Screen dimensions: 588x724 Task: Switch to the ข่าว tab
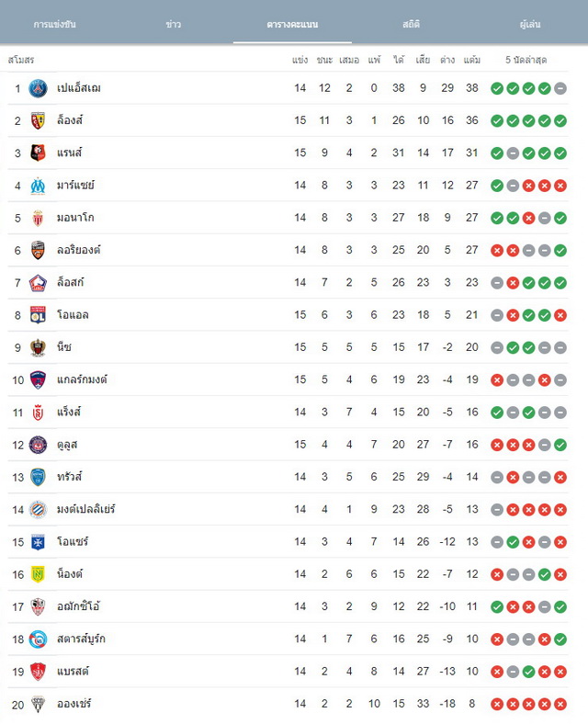(173, 25)
